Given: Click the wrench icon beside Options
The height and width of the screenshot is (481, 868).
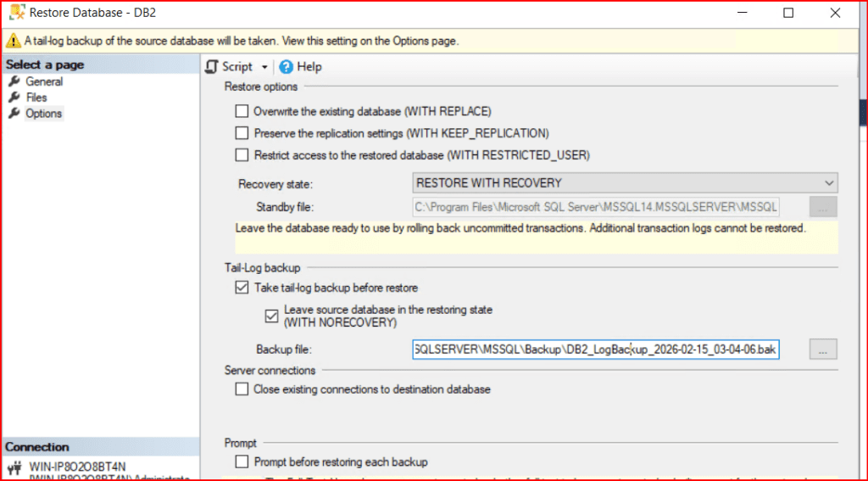Looking at the screenshot, I should [14, 114].
